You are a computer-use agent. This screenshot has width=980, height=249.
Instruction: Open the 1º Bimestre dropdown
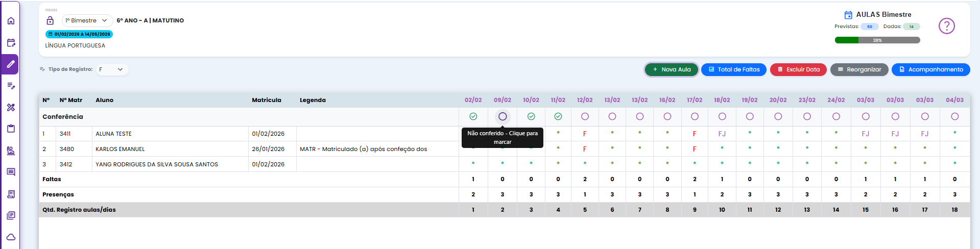coord(87,20)
